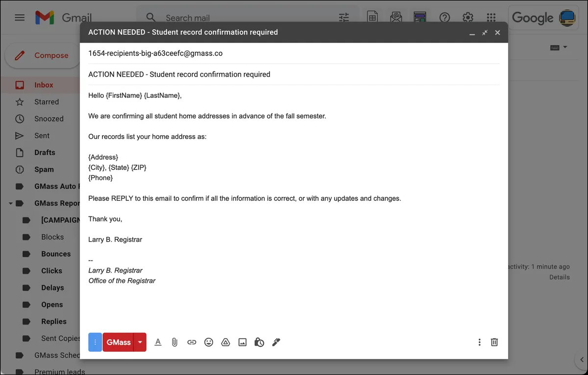
Task: Open the Drafts folder
Action: [x=45, y=152]
